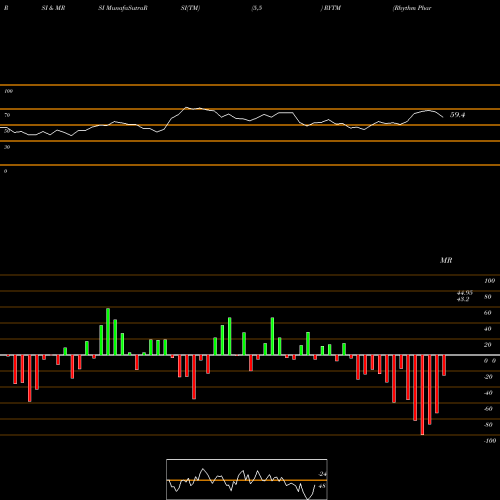Viewport: 500px width, 500px height.
Task: Click the tallest green histogram bar
Action: (x=108, y=332)
